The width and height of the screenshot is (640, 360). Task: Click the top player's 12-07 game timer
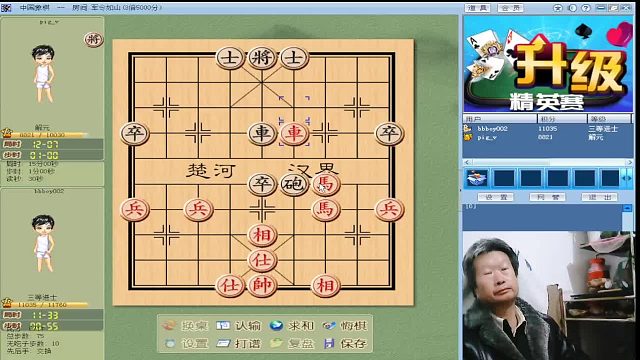click(45, 144)
